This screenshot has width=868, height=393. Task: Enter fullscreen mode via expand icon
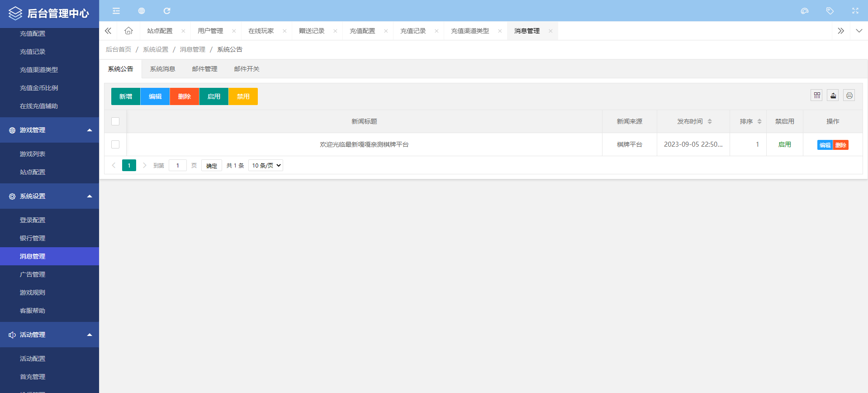(855, 11)
